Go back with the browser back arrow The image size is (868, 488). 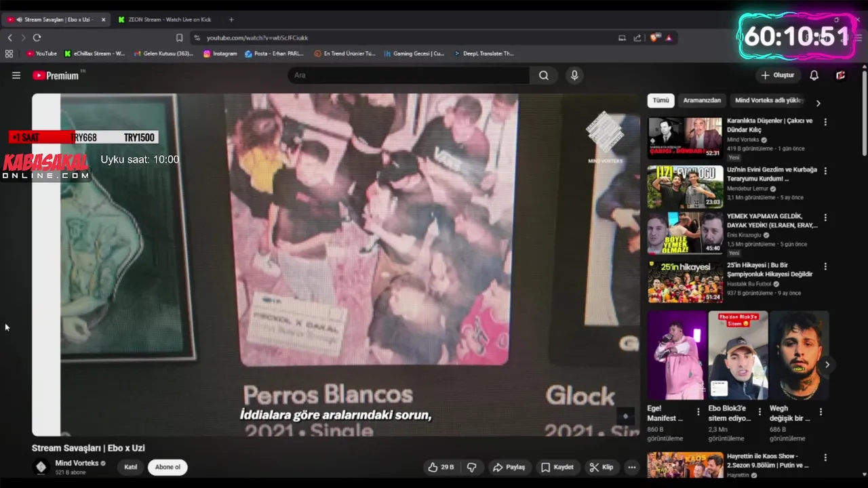click(9, 38)
